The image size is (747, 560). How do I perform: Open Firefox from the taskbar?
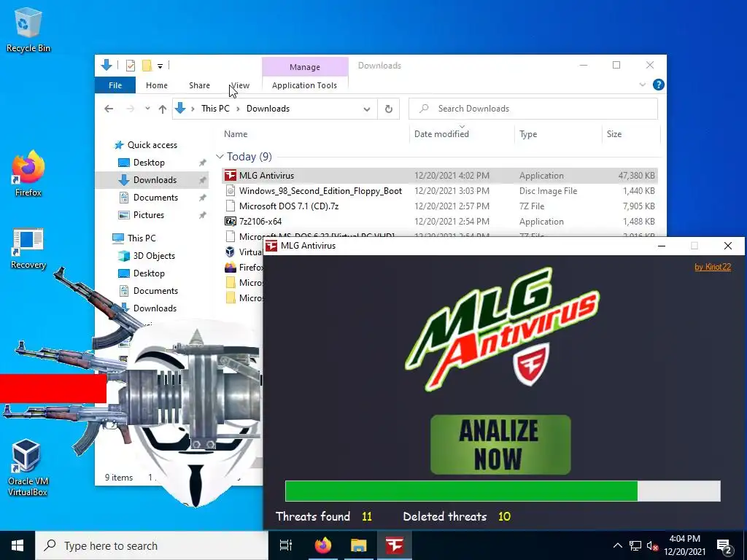click(x=323, y=545)
